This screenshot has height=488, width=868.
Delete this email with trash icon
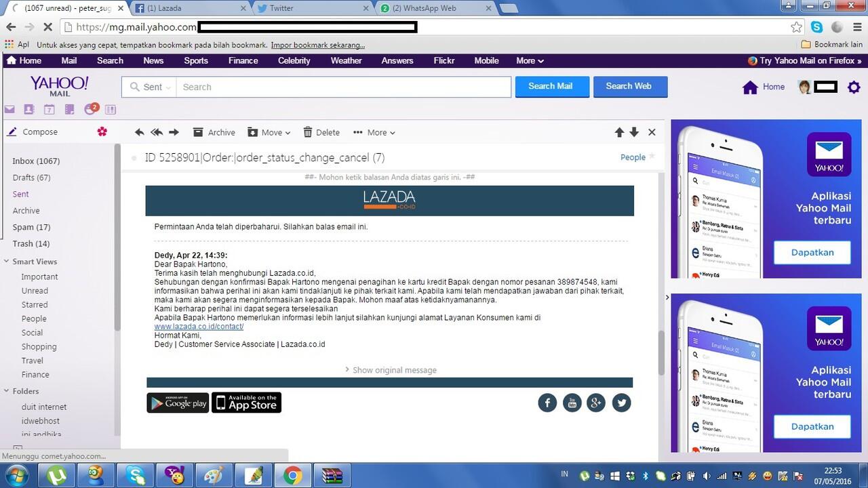(321, 132)
